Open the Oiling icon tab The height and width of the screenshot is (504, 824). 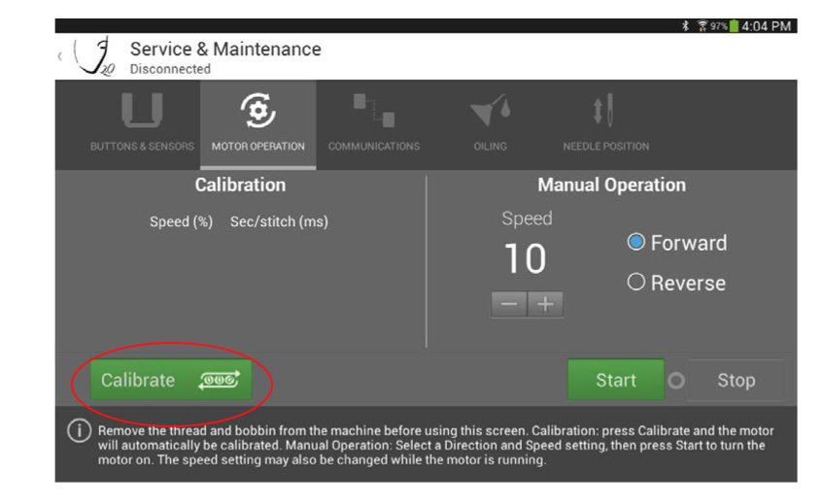490,112
